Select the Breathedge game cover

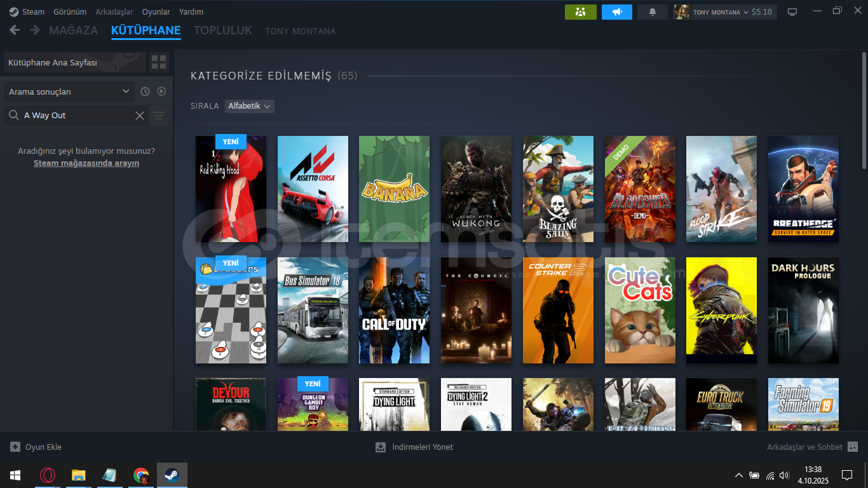(804, 189)
